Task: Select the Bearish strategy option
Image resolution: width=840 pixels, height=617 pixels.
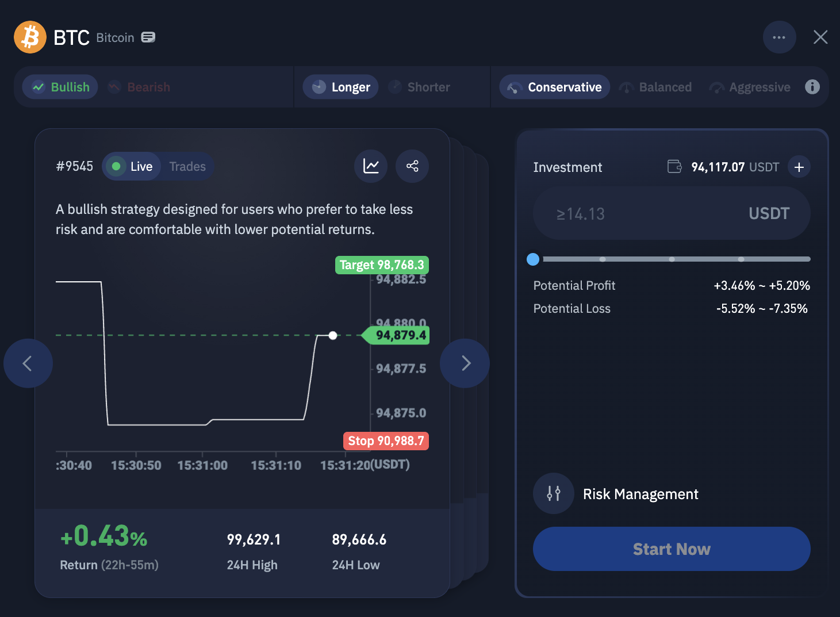Action: pos(139,87)
